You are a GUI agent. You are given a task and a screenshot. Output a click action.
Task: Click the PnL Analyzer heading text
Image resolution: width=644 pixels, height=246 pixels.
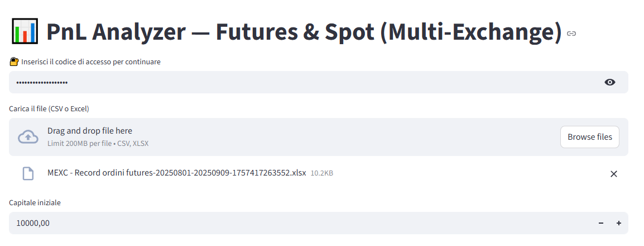(304, 32)
